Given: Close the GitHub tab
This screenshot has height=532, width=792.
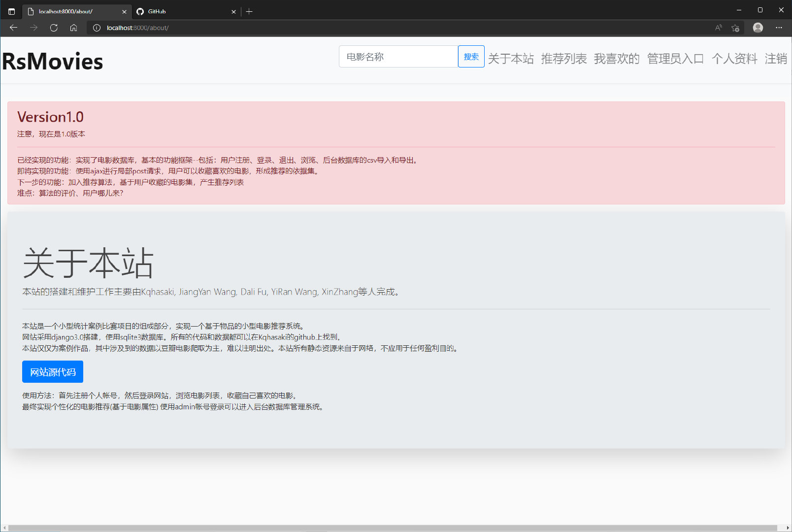Looking at the screenshot, I should 233,11.
